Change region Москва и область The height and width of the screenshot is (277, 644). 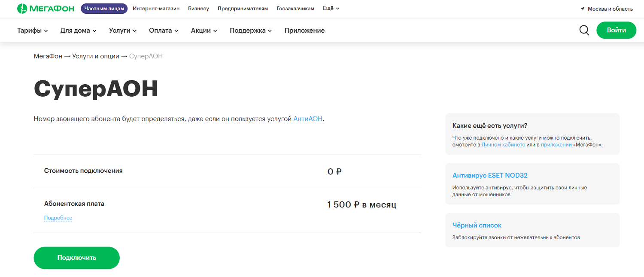click(610, 9)
